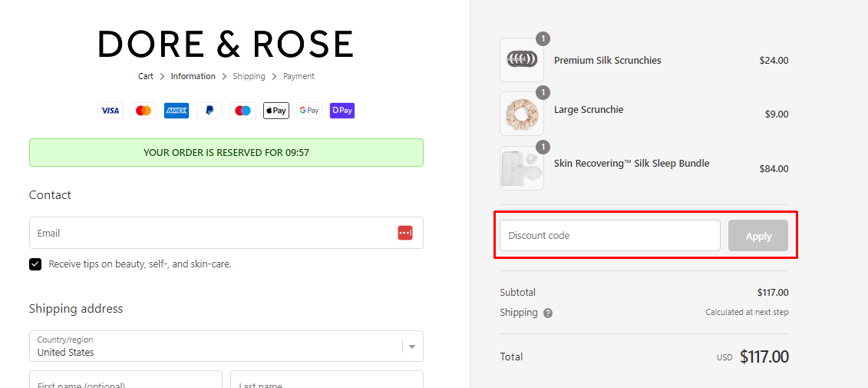This screenshot has height=388, width=868.
Task: Click the $9.00 price
Action: (x=777, y=114)
